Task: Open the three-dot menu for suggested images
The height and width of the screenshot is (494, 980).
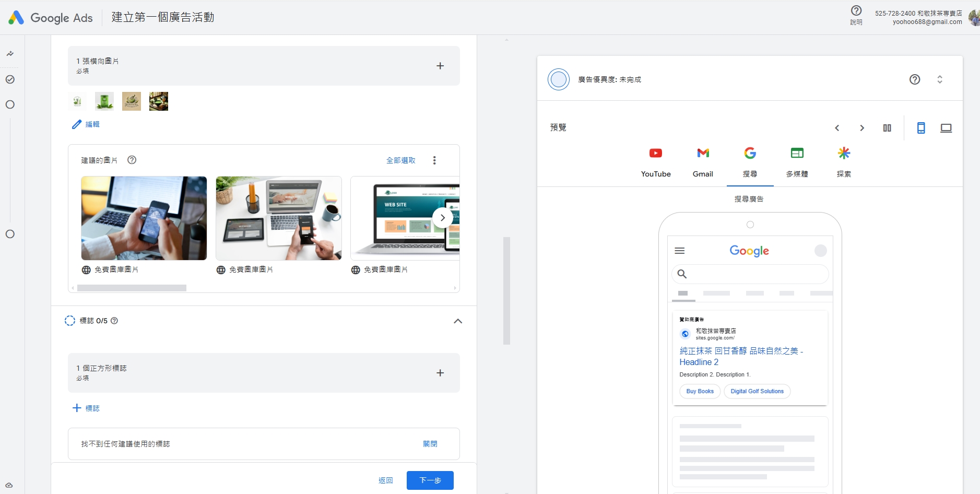Action: point(434,160)
